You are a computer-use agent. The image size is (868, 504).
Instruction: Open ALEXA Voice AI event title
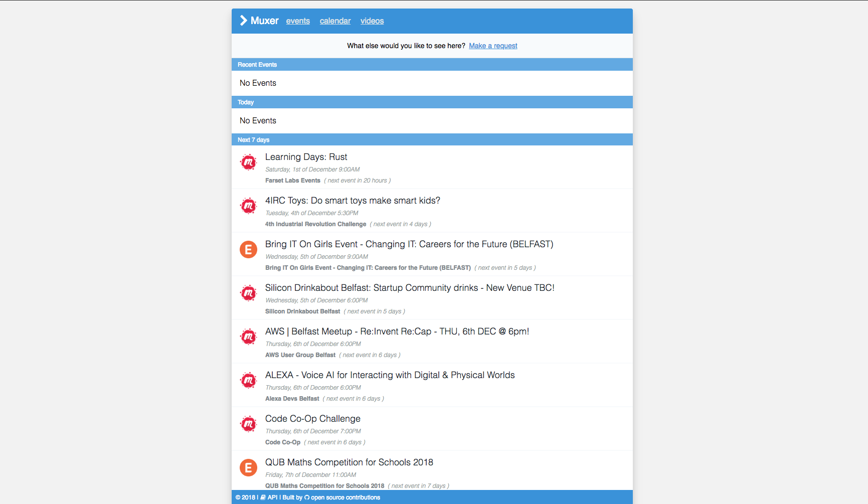[x=390, y=375]
